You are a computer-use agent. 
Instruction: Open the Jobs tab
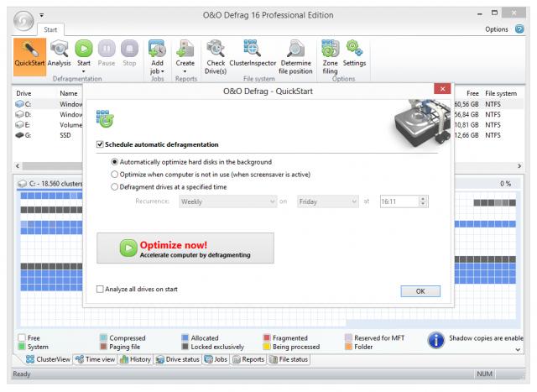pyautogui.click(x=216, y=359)
